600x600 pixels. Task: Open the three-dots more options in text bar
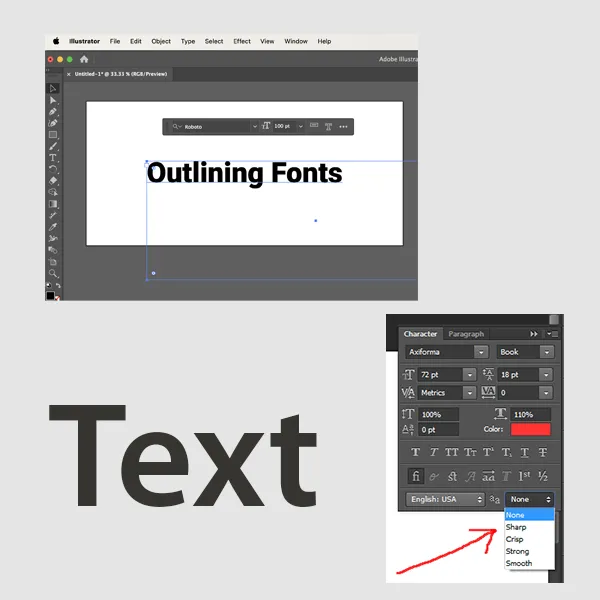(343, 127)
